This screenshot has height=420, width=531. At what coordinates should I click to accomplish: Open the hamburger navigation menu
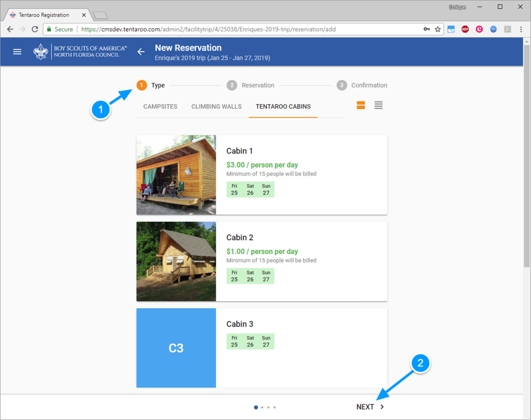click(x=17, y=52)
